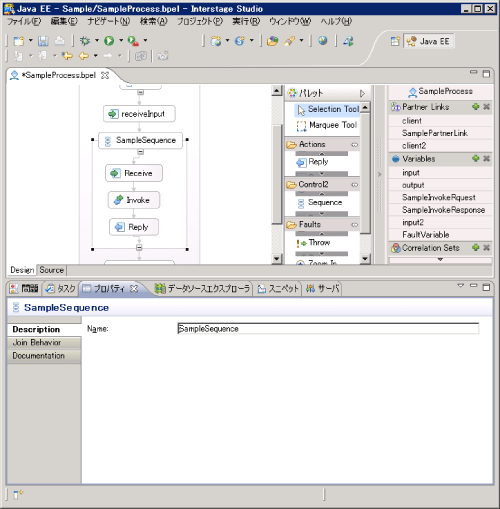
Task: Delete Correlation Set with X icon
Action: [x=487, y=247]
